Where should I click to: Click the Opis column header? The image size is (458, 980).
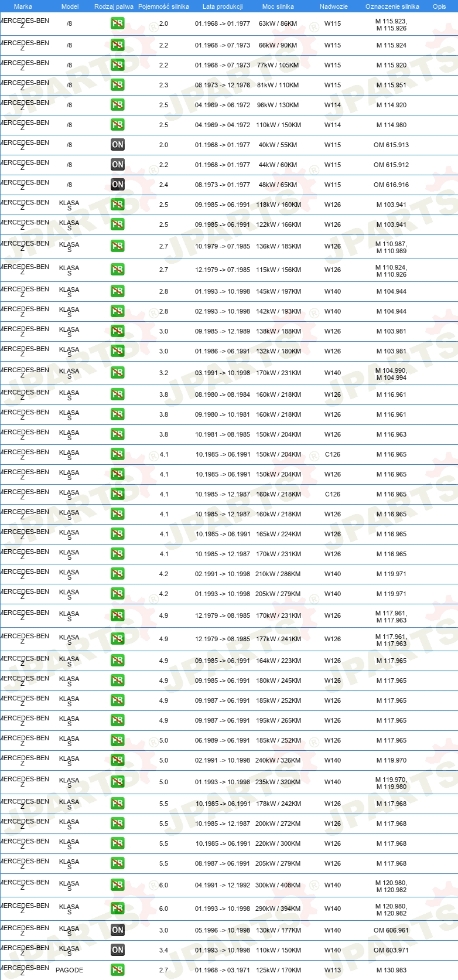(439, 6)
